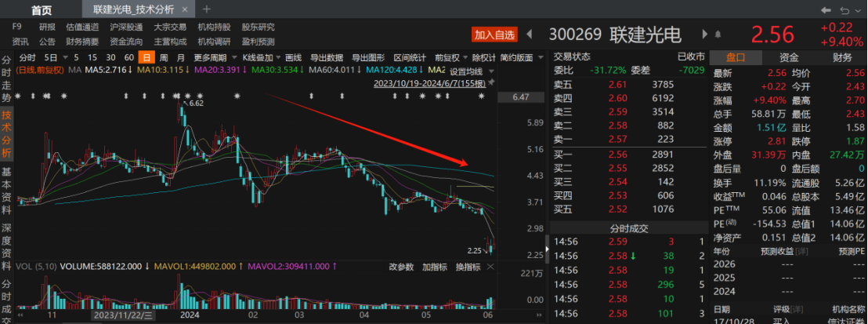Select the 60-minute period
Screen dimensions: 868x324
click(129, 58)
